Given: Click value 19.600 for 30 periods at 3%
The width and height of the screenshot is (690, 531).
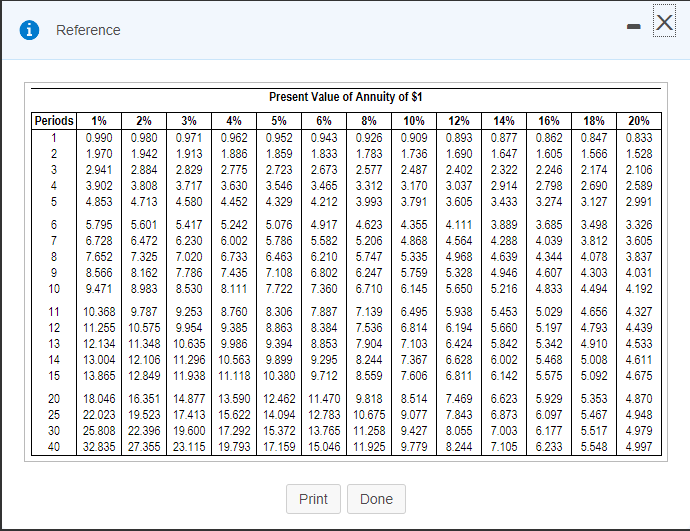Looking at the screenshot, I should click(189, 430).
